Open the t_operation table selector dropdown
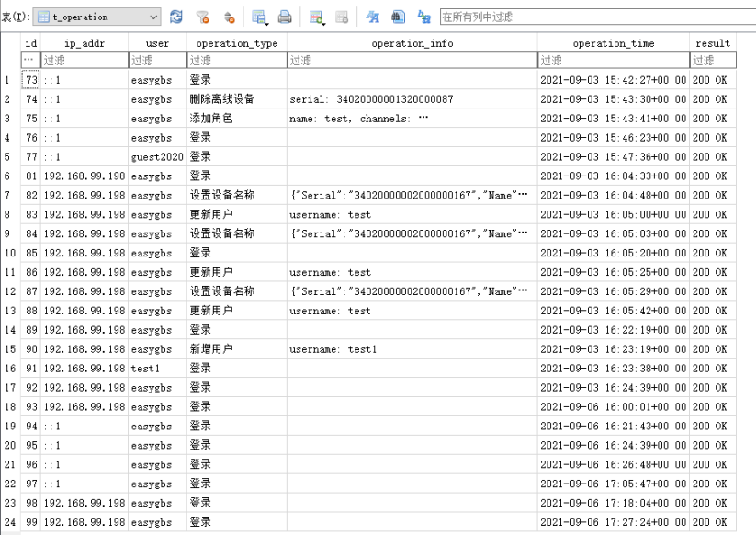 pyautogui.click(x=96, y=17)
